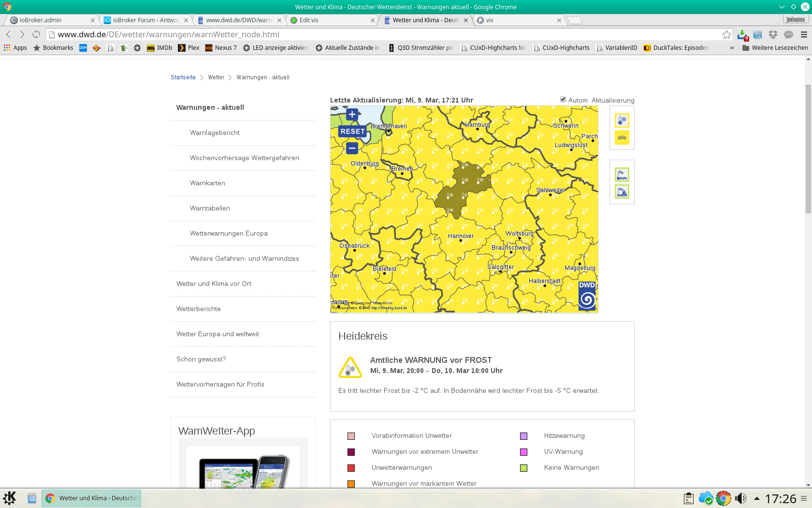Click the DWD logo on the map

tap(587, 296)
